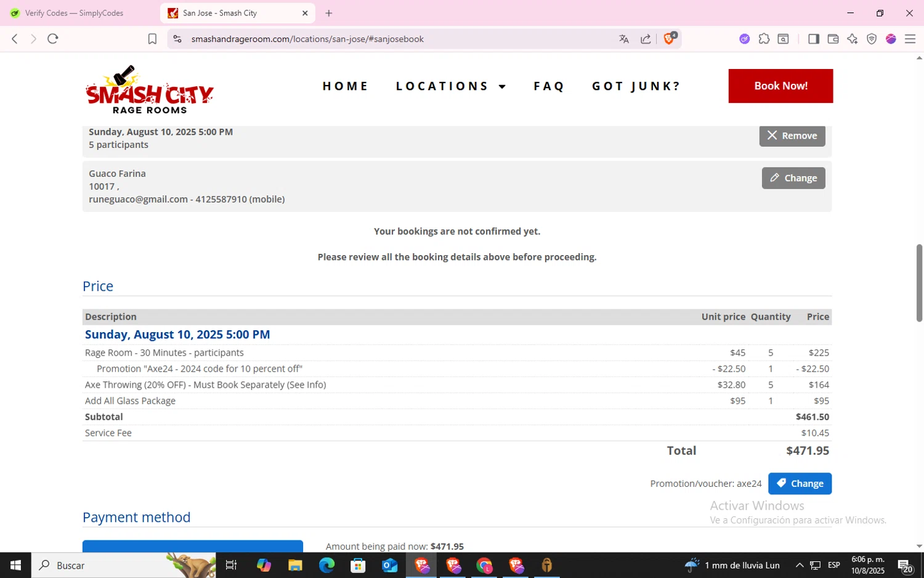Open the Brave Wallet icon

coord(833,39)
